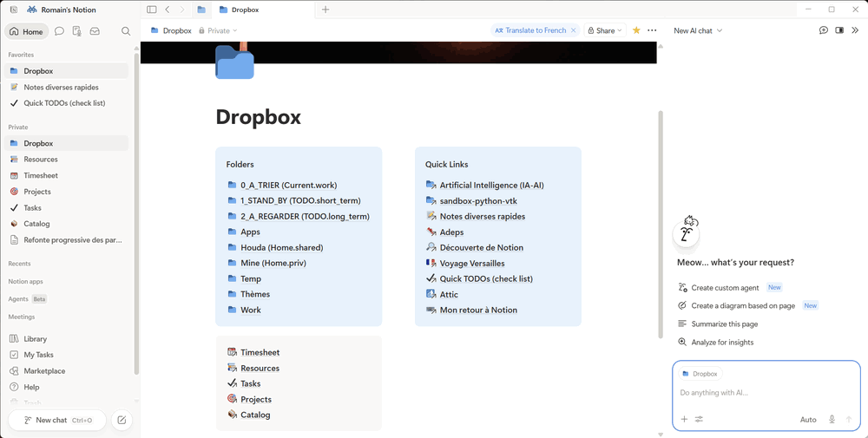868x438 pixels.
Task: Open Library in the sidebar
Action: pyautogui.click(x=67, y=339)
